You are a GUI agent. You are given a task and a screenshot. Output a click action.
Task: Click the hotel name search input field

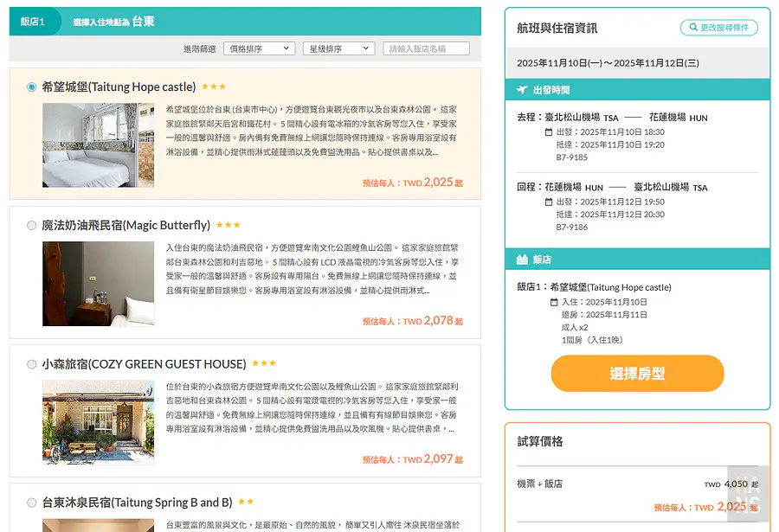(426, 48)
